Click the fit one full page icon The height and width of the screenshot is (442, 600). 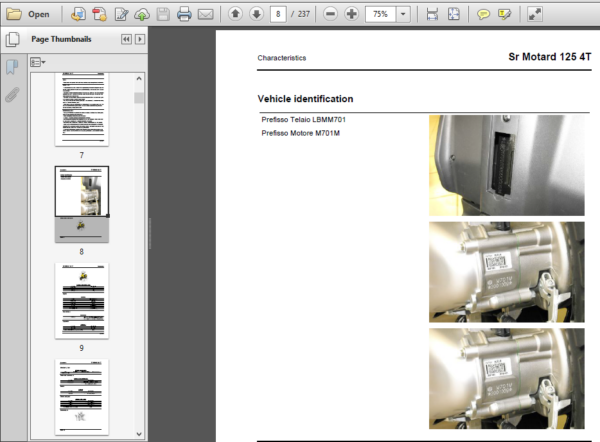pyautogui.click(x=453, y=15)
